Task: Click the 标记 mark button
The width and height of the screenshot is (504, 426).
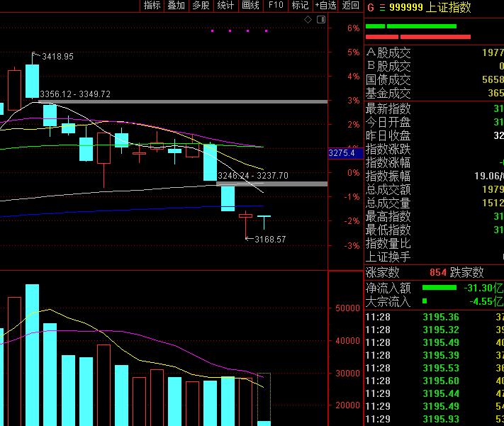Action: (300, 6)
